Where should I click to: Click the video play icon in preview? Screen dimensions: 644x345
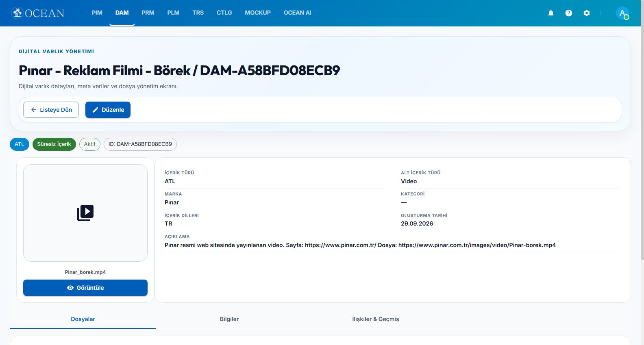coord(85,213)
